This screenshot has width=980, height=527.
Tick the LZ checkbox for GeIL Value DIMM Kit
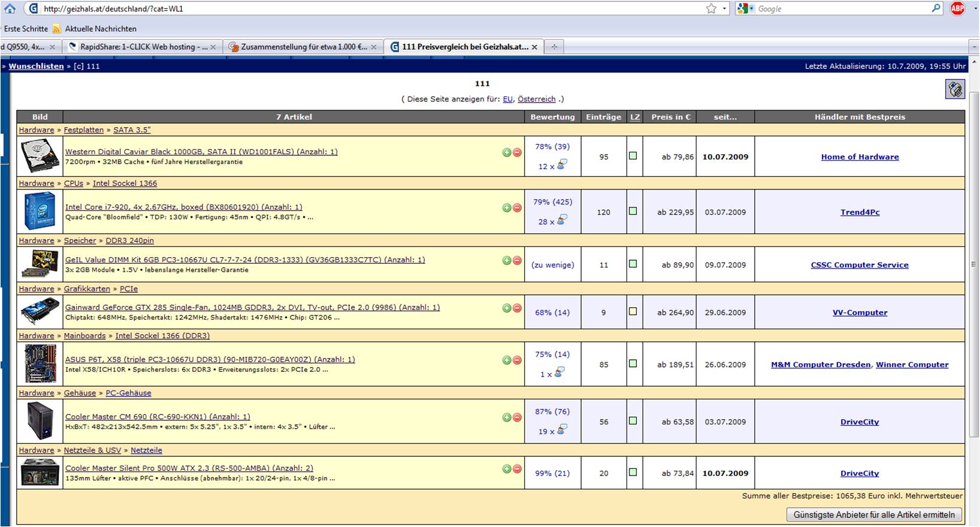tap(633, 264)
